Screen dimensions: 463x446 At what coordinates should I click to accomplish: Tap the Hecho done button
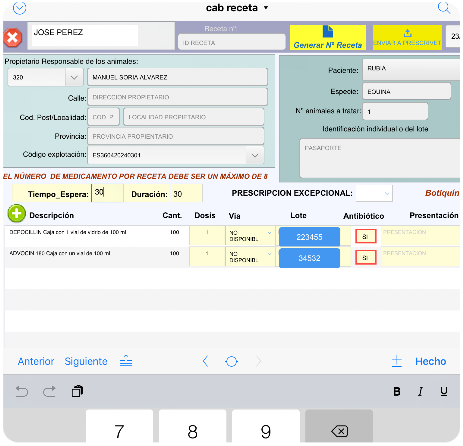(x=430, y=361)
